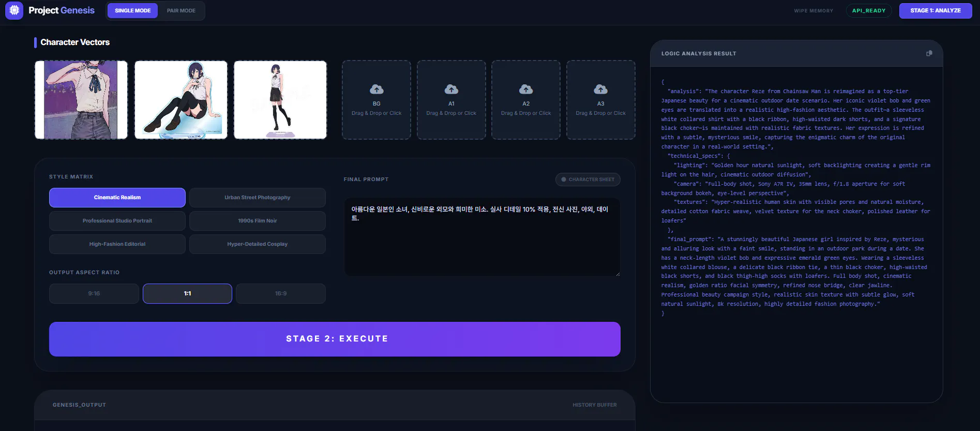Viewport: 980px width, 431px height.
Task: Click the 'A1' slot label text
Action: tap(451, 103)
